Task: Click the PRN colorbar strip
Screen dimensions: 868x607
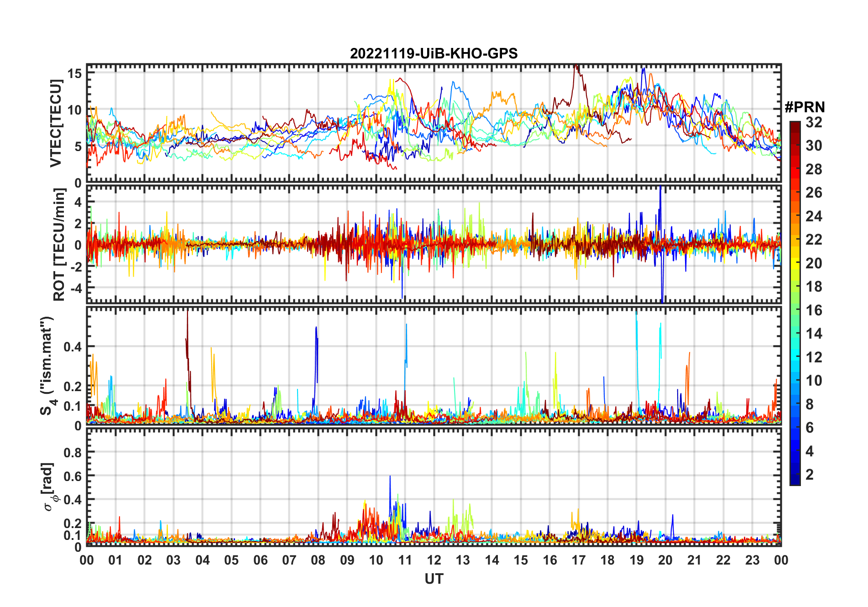Action: pos(795,303)
